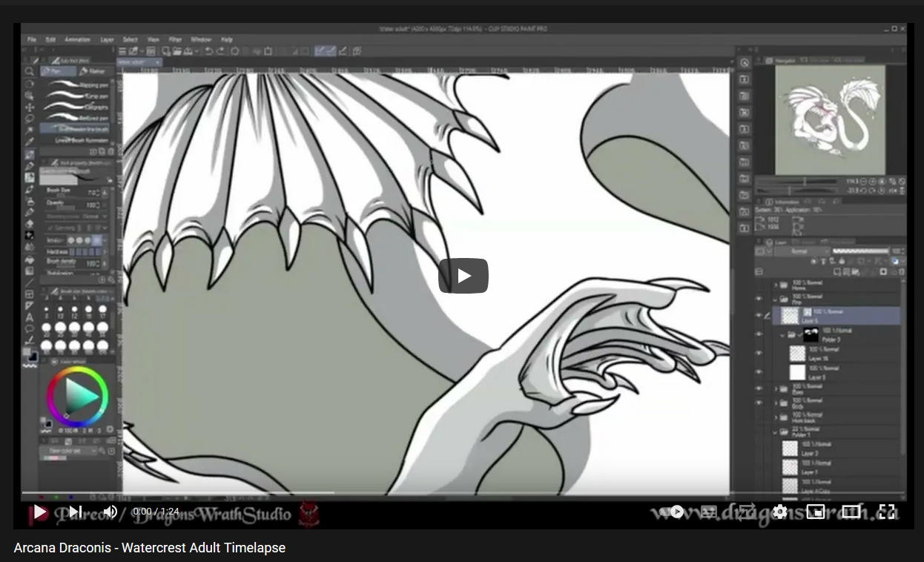
Task: Select the Eyedropper tool
Action: 29,142
